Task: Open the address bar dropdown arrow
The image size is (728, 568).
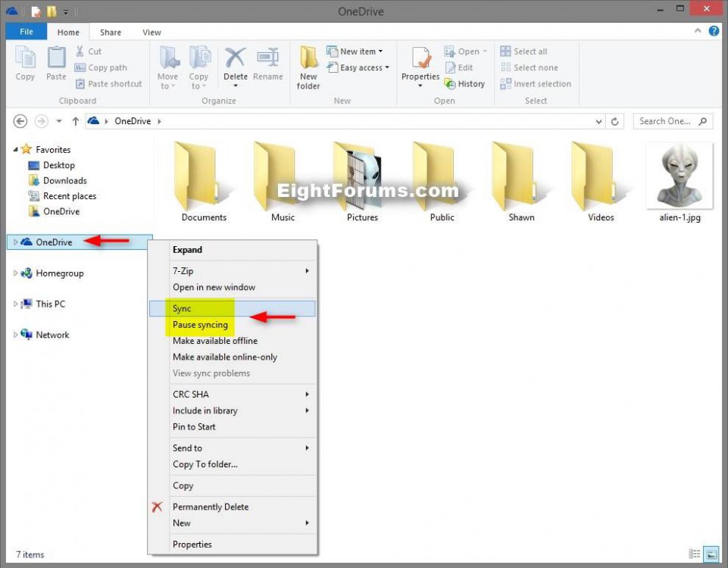Action: coord(599,121)
